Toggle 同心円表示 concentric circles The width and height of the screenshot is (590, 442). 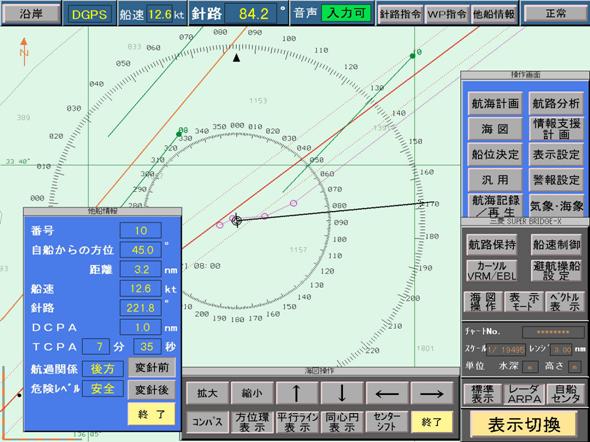click(x=342, y=422)
